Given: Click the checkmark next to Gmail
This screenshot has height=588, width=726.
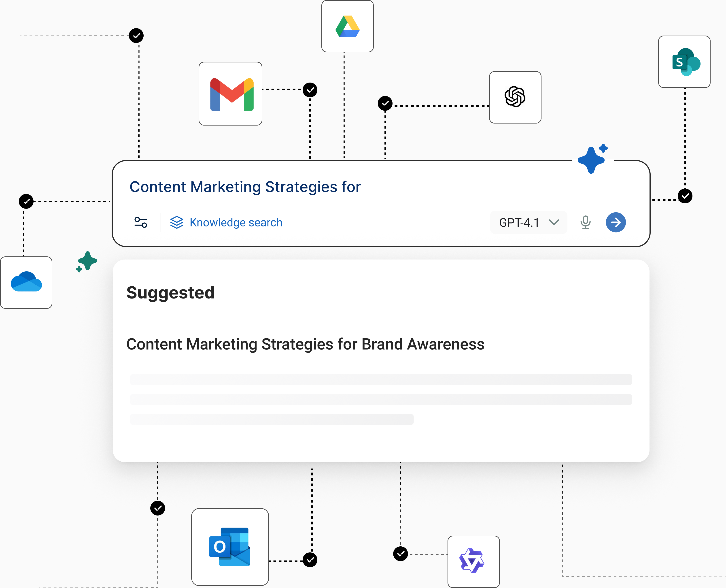Looking at the screenshot, I should pyautogui.click(x=310, y=90).
